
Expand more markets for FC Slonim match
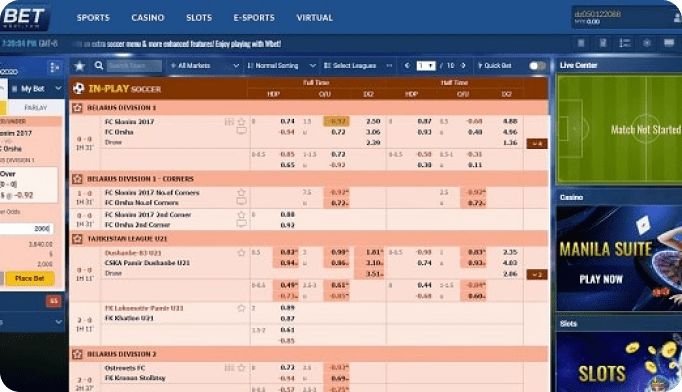coord(537,144)
